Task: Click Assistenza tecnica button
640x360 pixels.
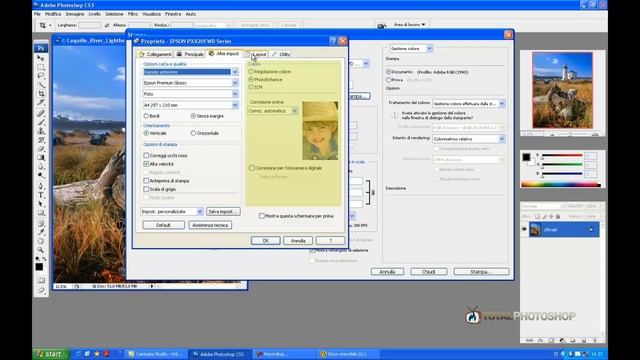Action: pyautogui.click(x=210, y=225)
